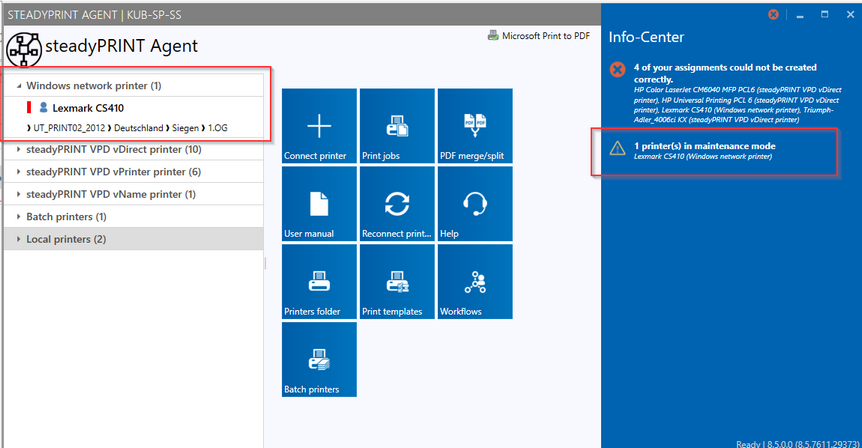Screen dimensions: 862x448
Task: Open the Printers folder tile
Action: [319, 281]
